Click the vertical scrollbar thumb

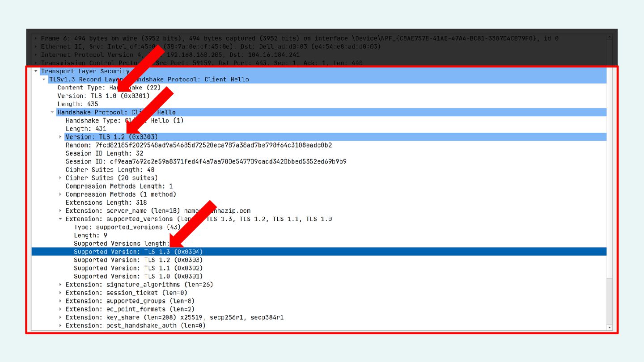coord(610,301)
